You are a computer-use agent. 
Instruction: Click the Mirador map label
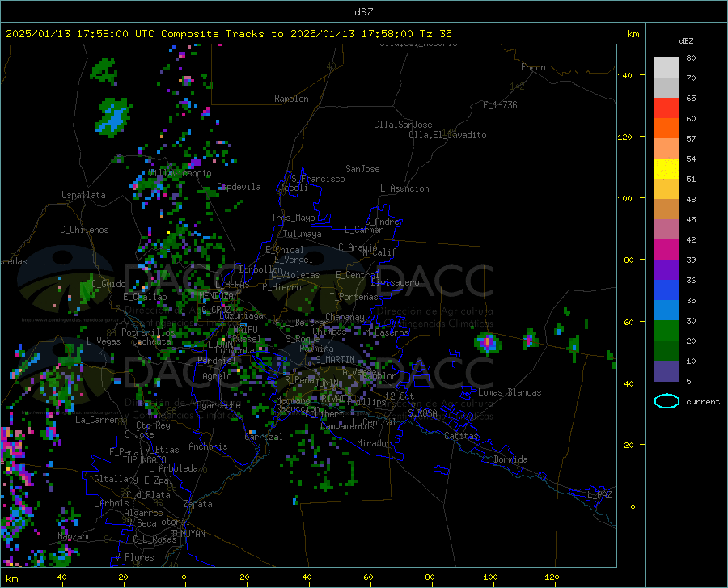373,443
